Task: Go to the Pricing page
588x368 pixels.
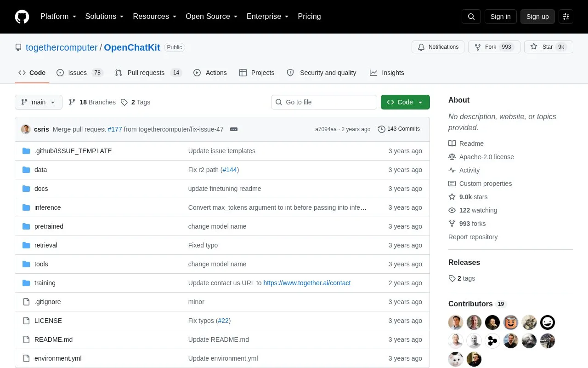Action: pyautogui.click(x=309, y=17)
